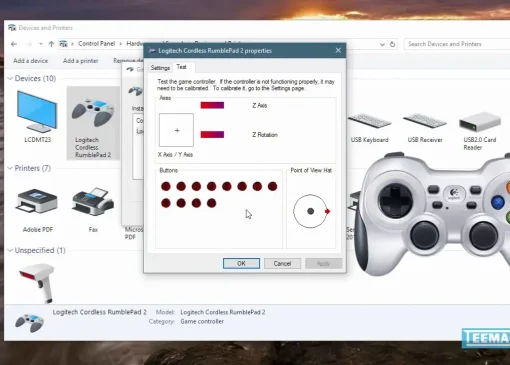The image size is (510, 365).
Task: Select the USB2.0 Card Reader device icon
Action: (x=480, y=122)
